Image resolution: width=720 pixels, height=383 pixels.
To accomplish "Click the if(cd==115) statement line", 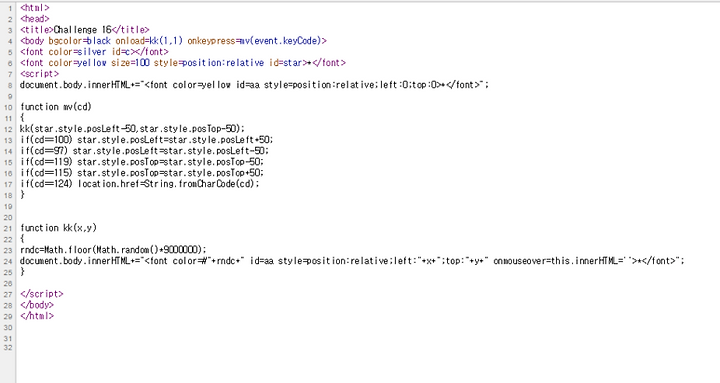I will 142,173.
